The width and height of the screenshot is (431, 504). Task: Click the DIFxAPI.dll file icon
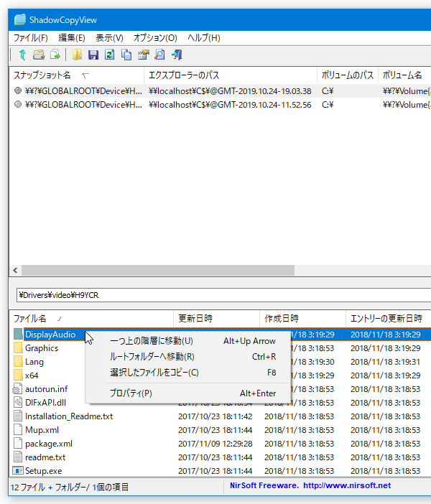pyautogui.click(x=18, y=403)
